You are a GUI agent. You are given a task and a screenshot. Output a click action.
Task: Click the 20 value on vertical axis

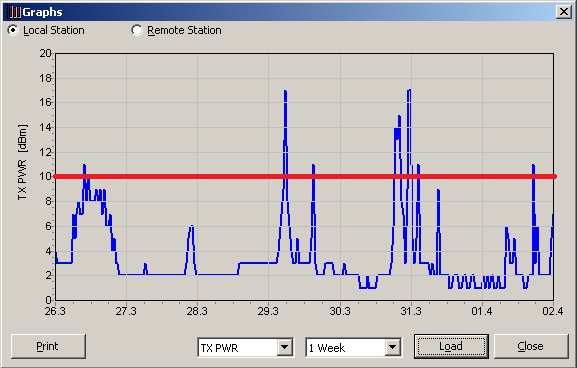click(45, 53)
